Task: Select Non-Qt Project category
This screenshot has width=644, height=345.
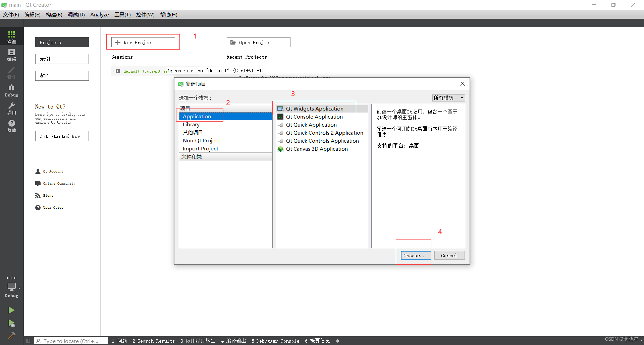Action: pyautogui.click(x=225, y=140)
